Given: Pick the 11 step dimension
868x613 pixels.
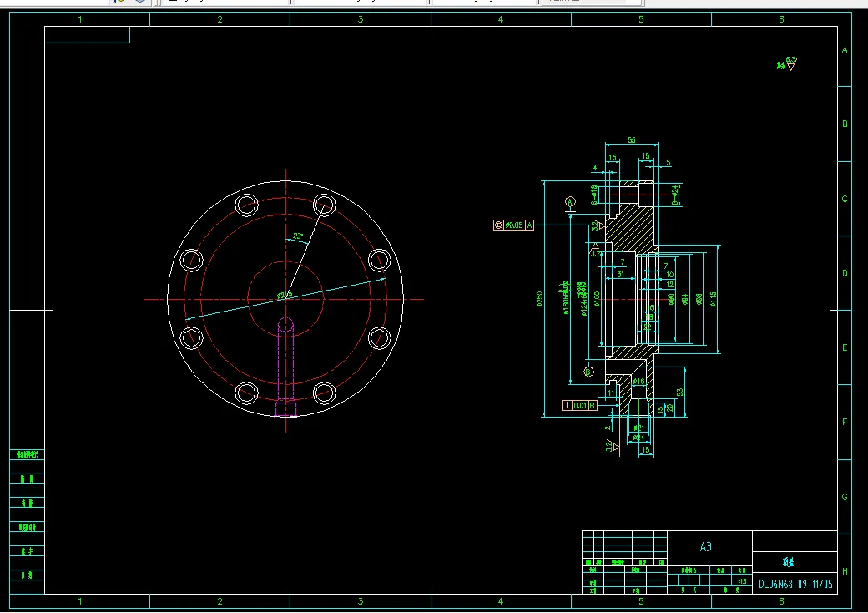Looking at the screenshot, I should 611,393.
